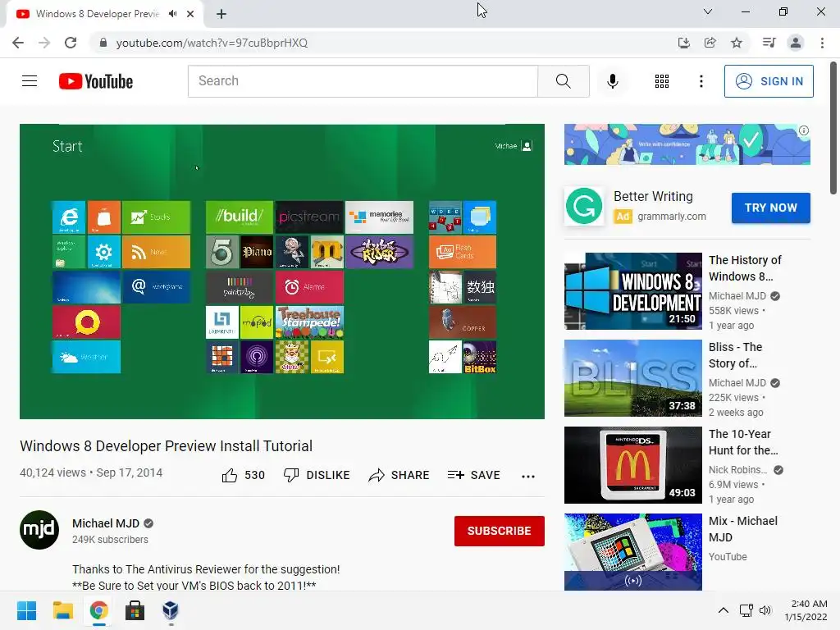Screen dimensions: 840x630
Task: Open The History of Windows 8 title
Action: tap(745, 268)
